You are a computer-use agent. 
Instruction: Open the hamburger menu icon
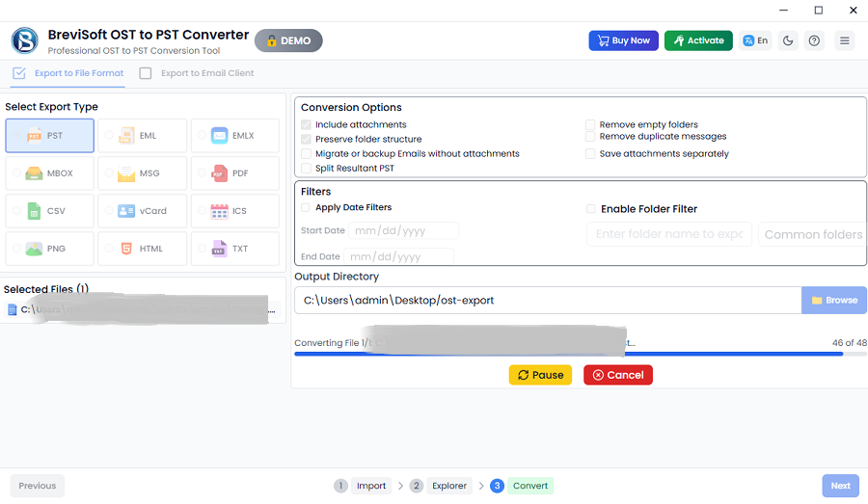click(x=845, y=40)
